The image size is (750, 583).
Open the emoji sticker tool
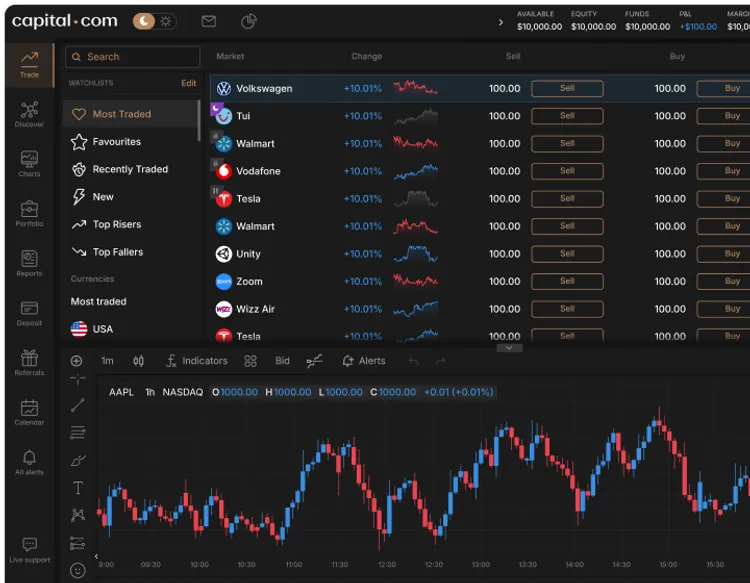[x=77, y=571]
